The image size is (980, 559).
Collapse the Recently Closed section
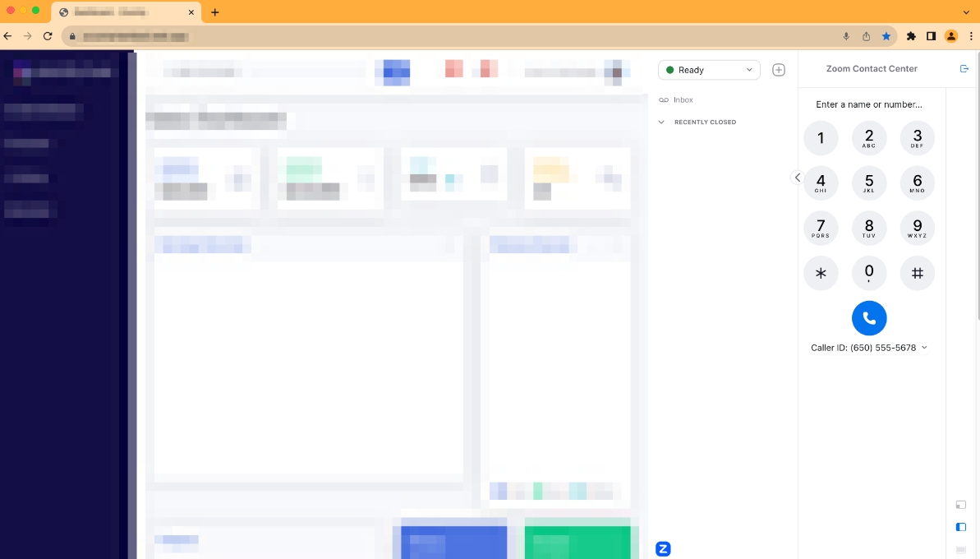point(662,122)
